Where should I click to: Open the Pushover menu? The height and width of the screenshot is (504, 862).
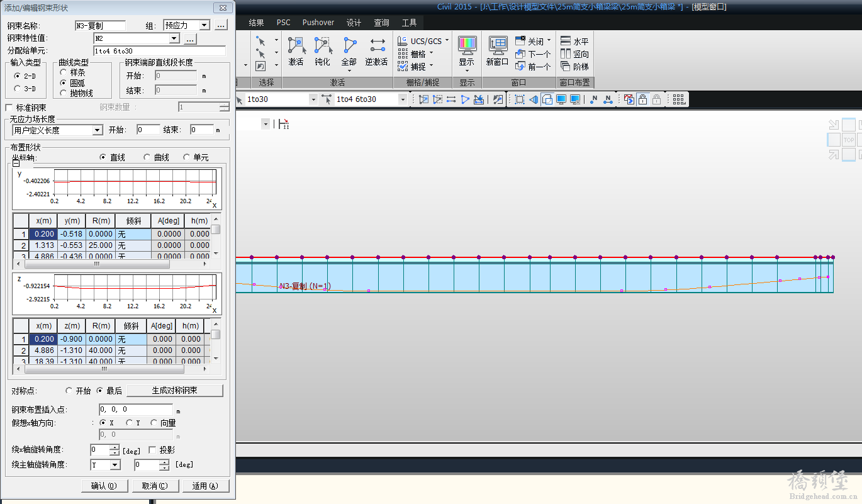(x=318, y=23)
